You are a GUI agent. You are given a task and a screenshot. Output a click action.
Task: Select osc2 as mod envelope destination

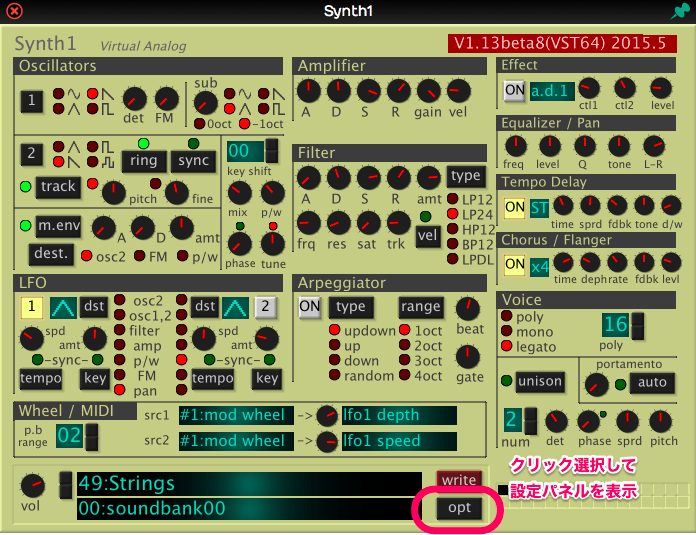pos(87,256)
